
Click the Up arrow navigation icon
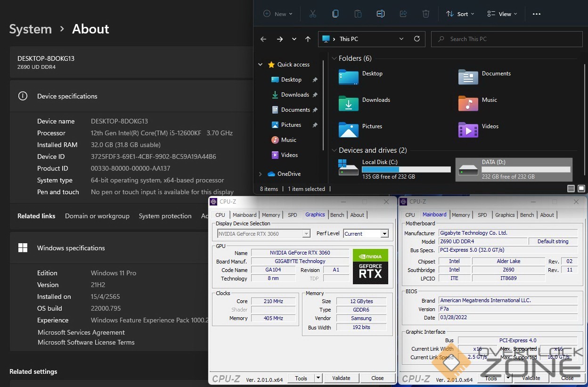pos(308,39)
